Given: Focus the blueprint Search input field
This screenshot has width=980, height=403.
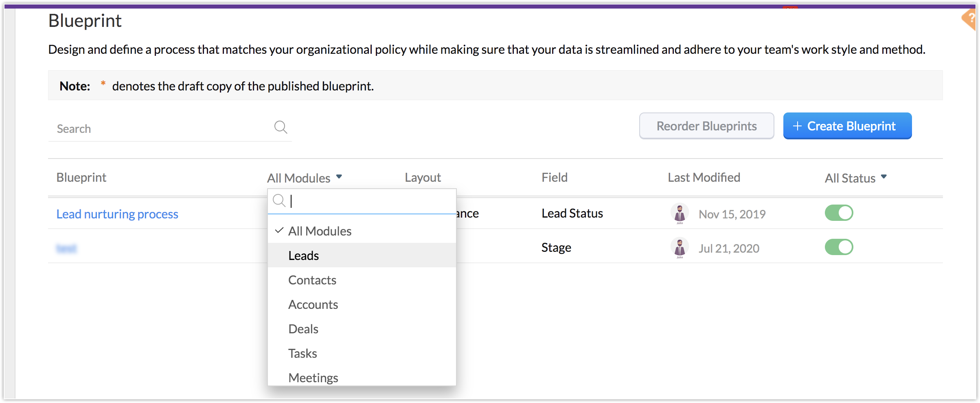Looking at the screenshot, I should coord(163,129).
